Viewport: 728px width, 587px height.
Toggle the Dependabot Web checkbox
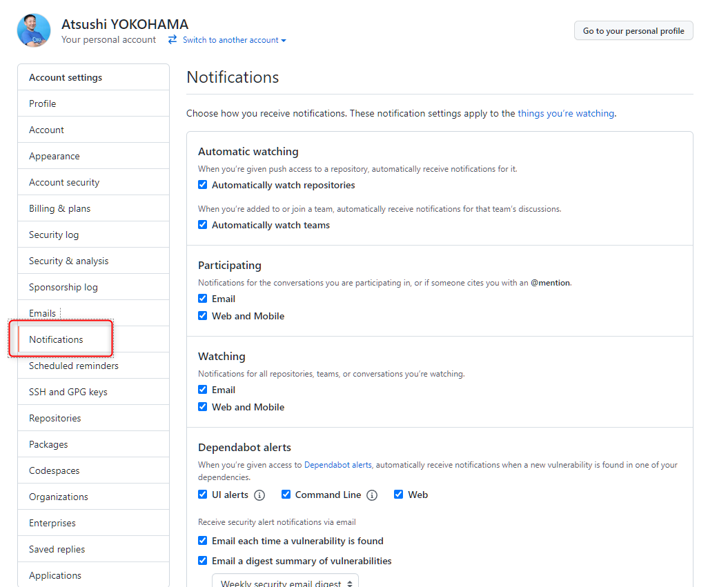(398, 494)
